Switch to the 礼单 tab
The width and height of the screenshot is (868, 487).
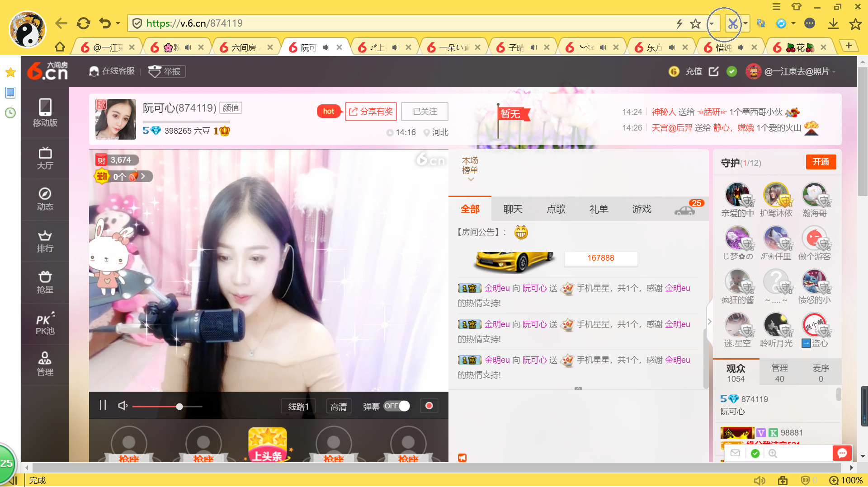click(599, 209)
